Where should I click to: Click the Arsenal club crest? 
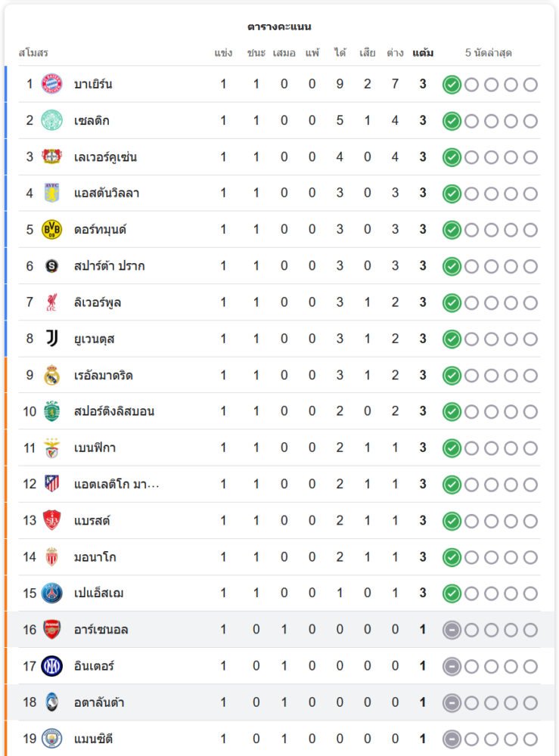pos(52,629)
